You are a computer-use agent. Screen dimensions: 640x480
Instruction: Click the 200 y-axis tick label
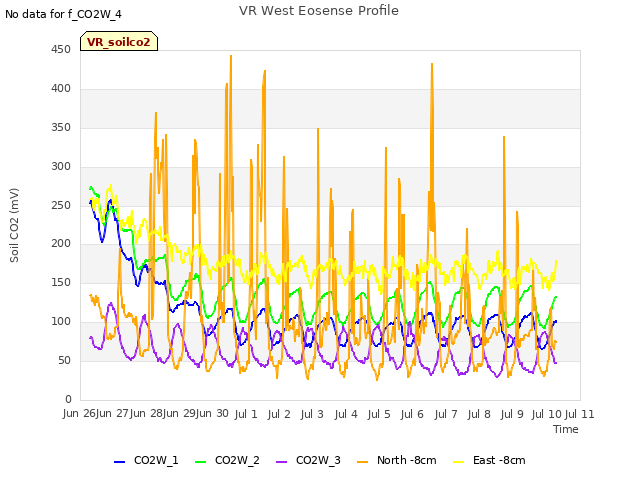tap(61, 244)
